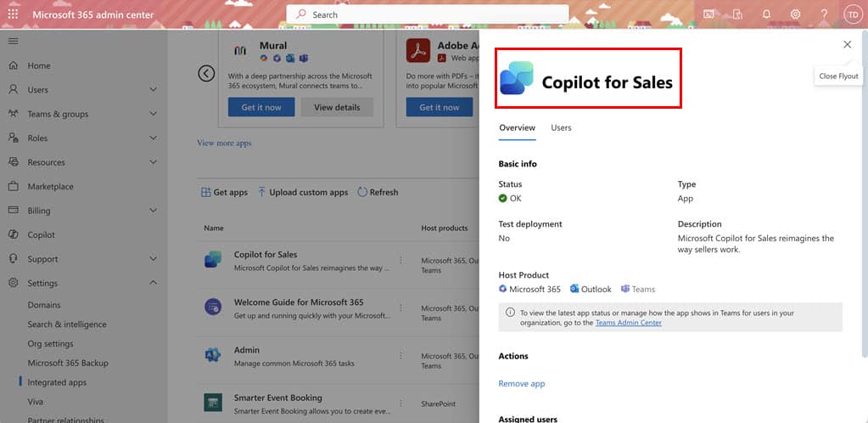868x423 pixels.
Task: Click previous carousel arrow icon
Action: 206,73
